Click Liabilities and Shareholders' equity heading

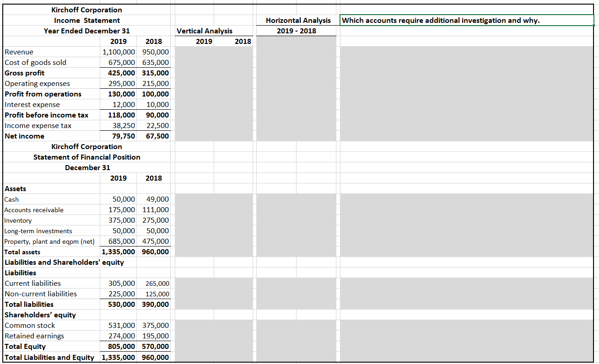[64, 262]
